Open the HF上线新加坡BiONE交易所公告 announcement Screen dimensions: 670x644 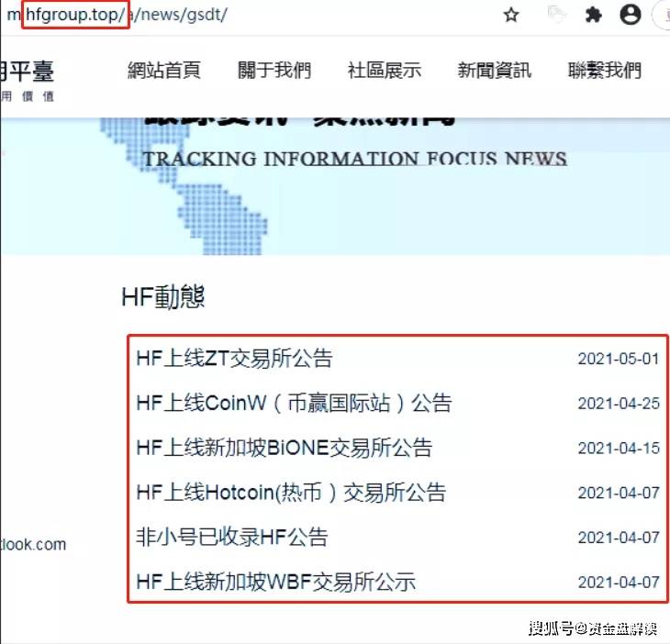(x=284, y=449)
